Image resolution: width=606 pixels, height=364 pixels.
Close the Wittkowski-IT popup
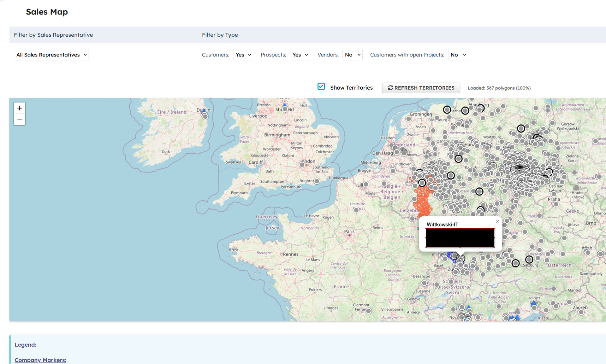pos(497,221)
